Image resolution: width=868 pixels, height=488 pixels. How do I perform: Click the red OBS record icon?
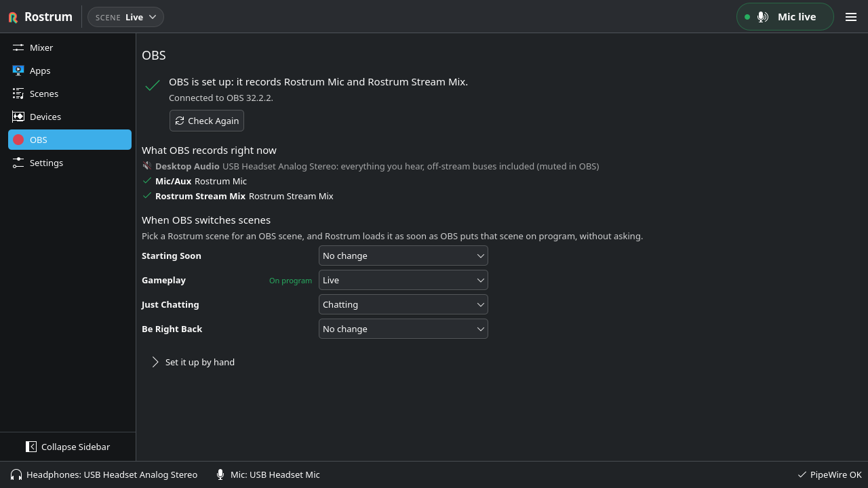point(18,140)
